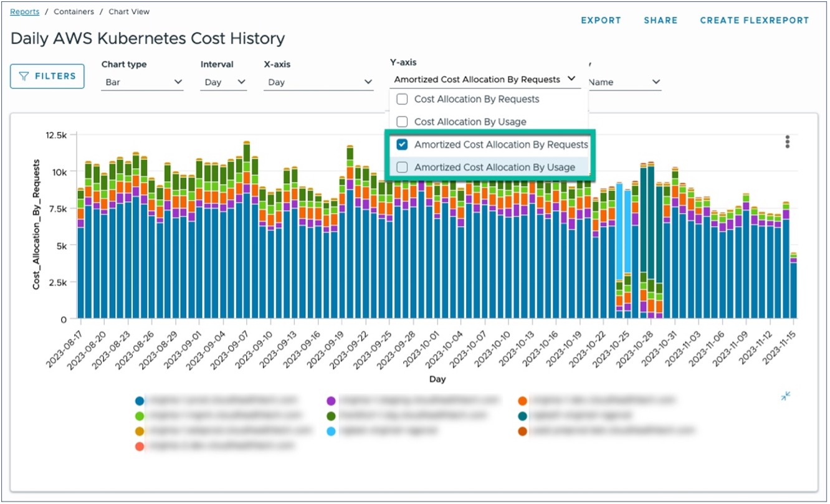Image resolution: width=830 pixels, height=504 pixels.
Task: Click the yellow legend color swatch
Action: point(140,430)
